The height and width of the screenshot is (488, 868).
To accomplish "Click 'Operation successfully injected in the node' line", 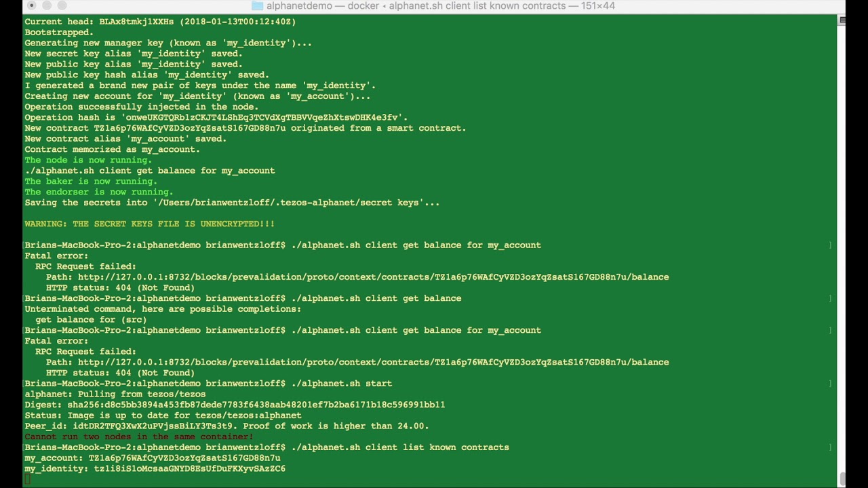I will coord(142,106).
